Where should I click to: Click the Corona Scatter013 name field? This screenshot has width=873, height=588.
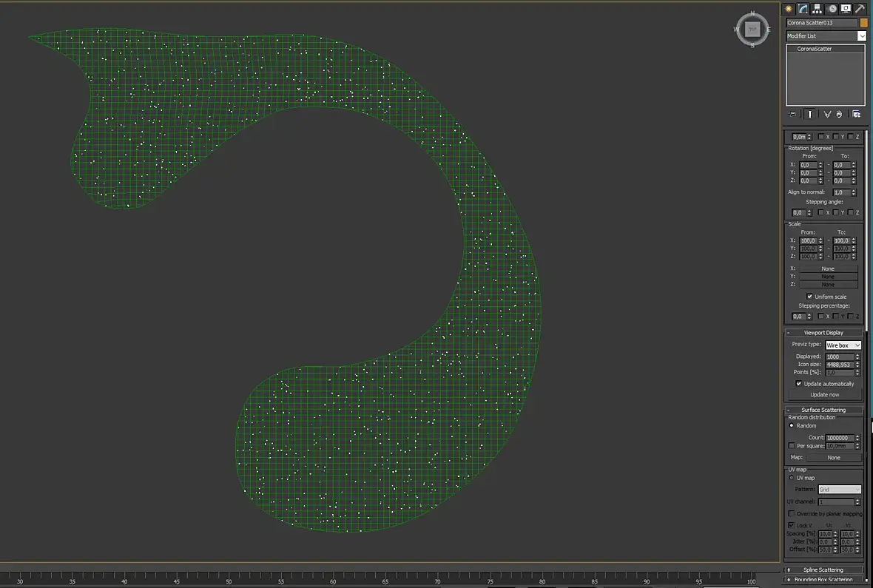(821, 23)
